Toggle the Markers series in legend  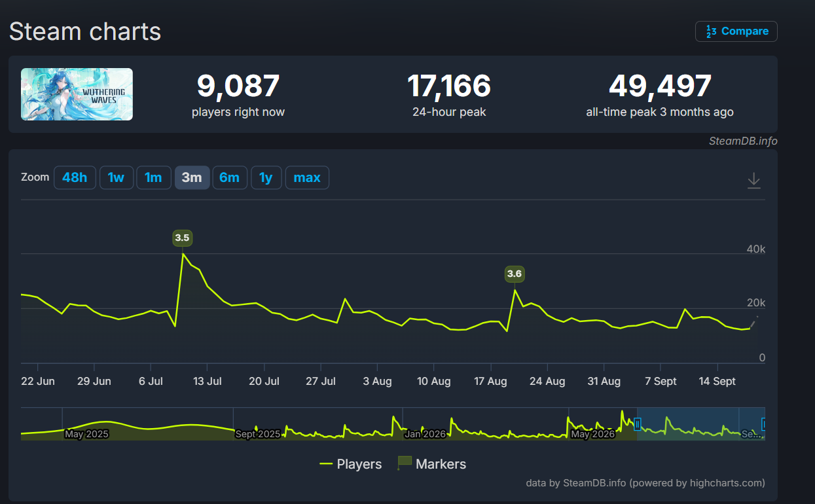click(x=432, y=464)
